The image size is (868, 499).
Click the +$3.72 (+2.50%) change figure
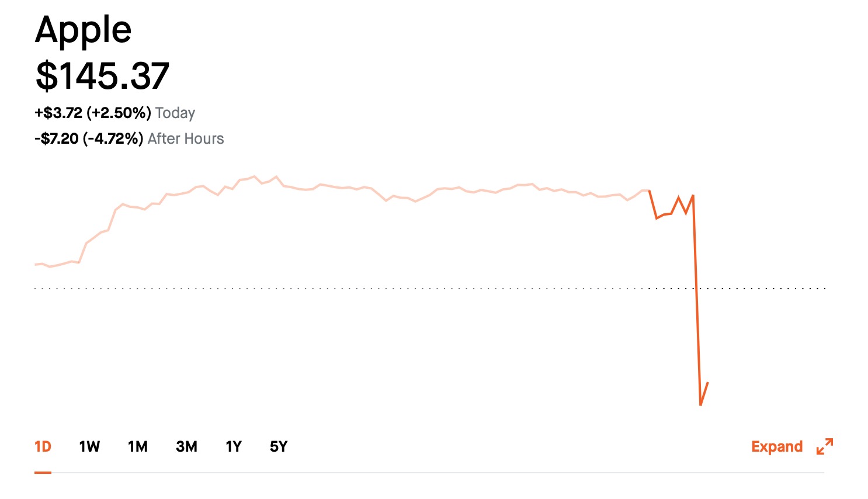click(93, 113)
